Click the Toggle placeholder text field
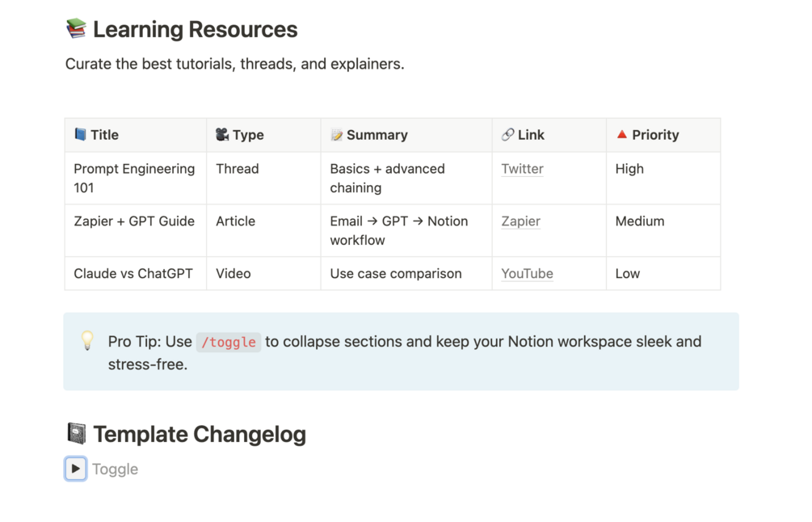Viewport: 812px width, 522px height. [116, 469]
